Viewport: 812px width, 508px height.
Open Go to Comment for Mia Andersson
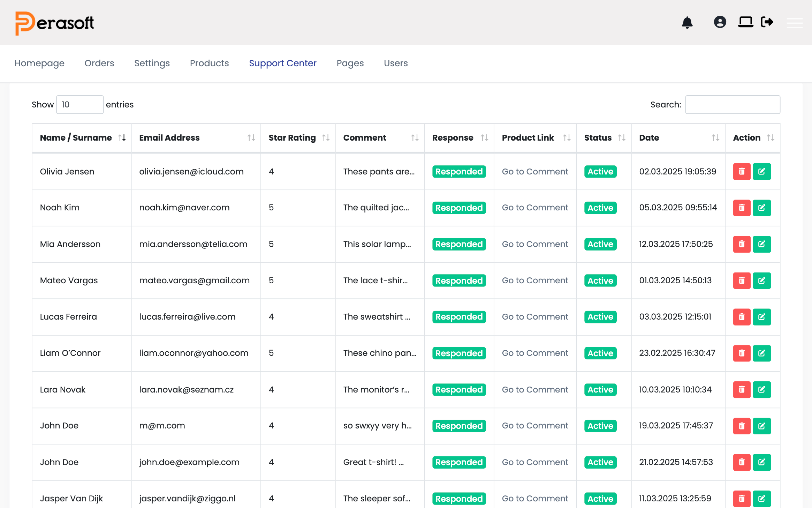coord(535,244)
